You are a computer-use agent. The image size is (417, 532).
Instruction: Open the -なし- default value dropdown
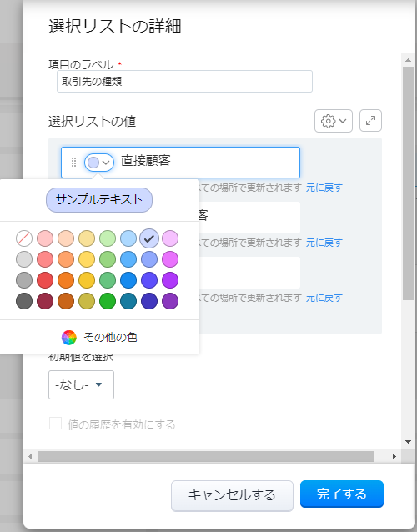point(81,384)
